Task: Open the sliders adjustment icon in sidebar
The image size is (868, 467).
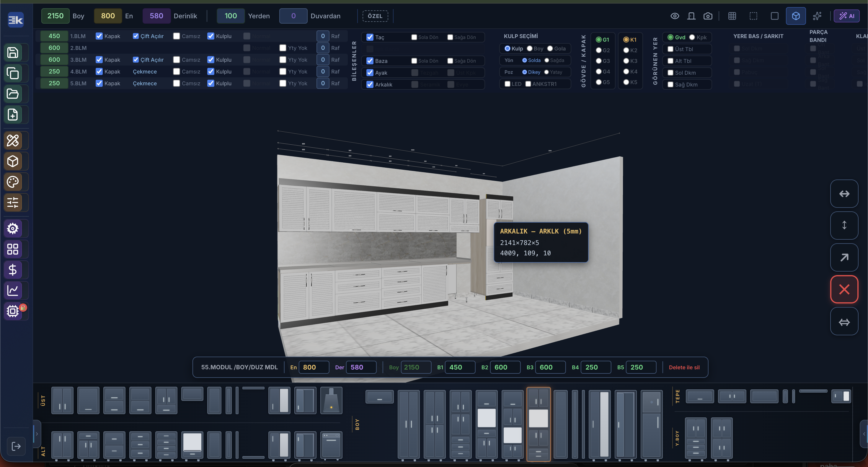Action: (13, 203)
